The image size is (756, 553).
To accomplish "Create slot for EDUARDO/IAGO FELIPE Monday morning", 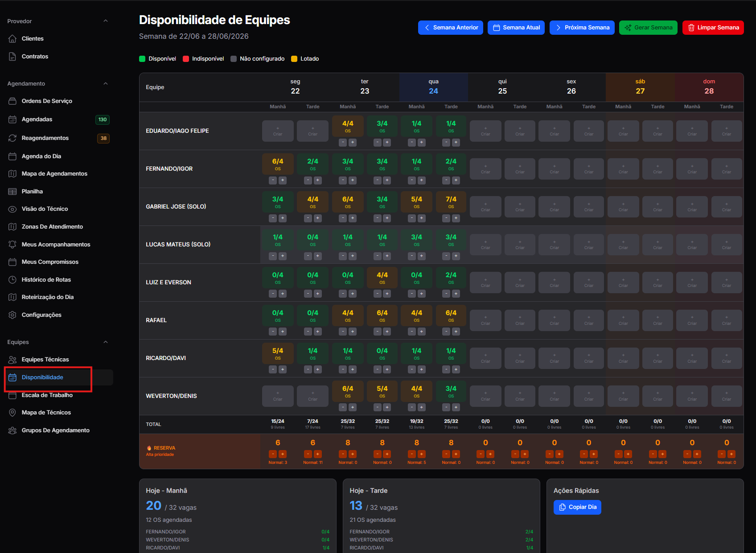I will pyautogui.click(x=278, y=131).
